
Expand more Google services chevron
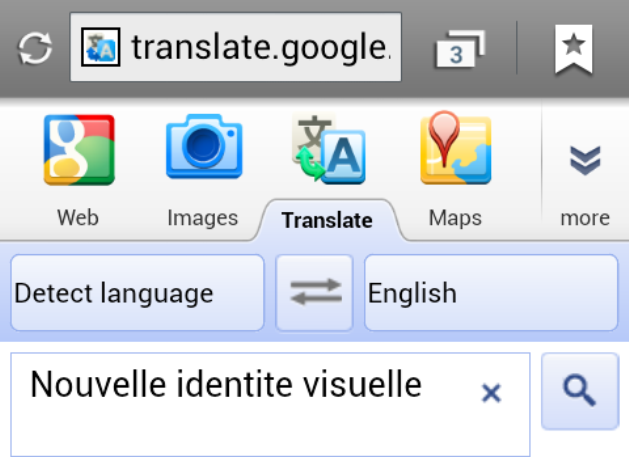coord(585,160)
